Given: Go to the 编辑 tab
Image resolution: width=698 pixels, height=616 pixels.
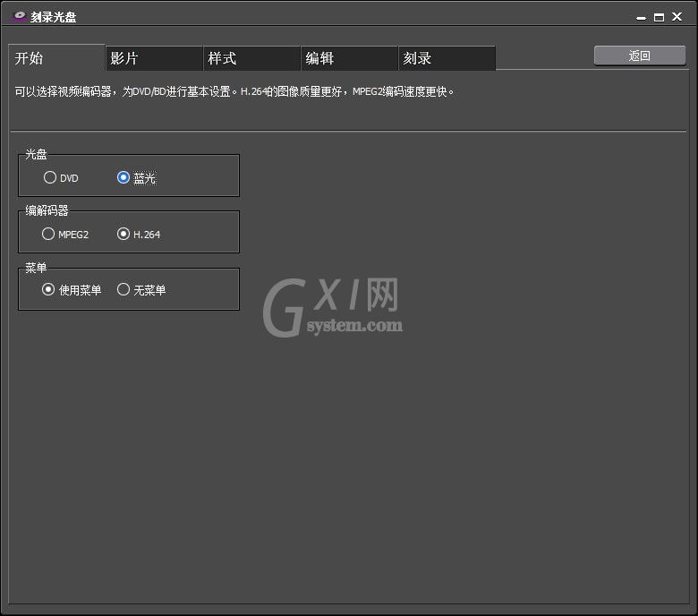Looking at the screenshot, I should 349,58.
